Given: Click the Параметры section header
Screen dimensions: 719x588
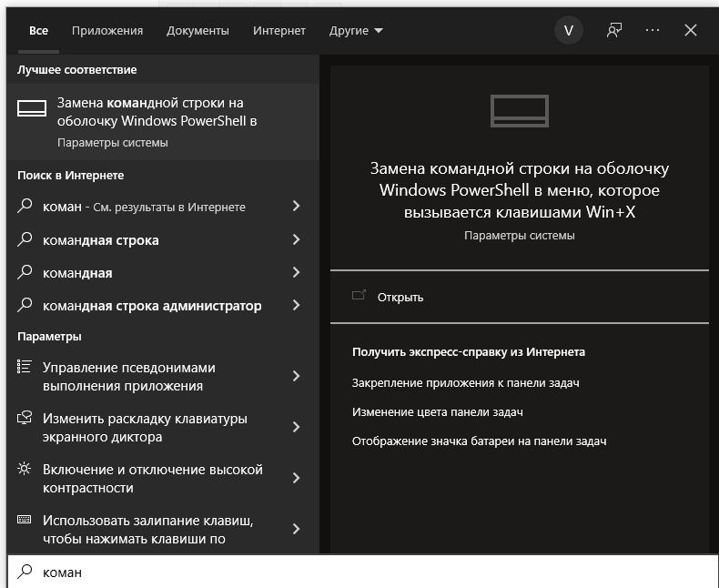Looking at the screenshot, I should 49,336.
